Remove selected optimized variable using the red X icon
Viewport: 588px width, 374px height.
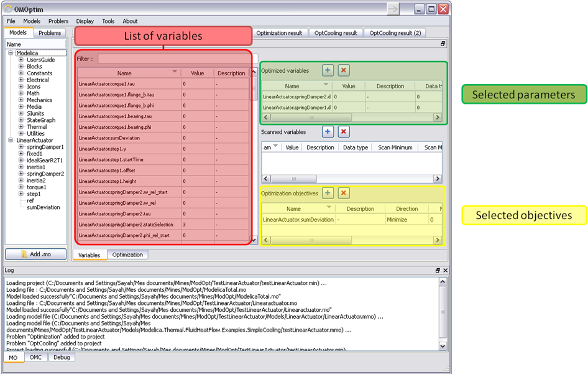click(344, 70)
